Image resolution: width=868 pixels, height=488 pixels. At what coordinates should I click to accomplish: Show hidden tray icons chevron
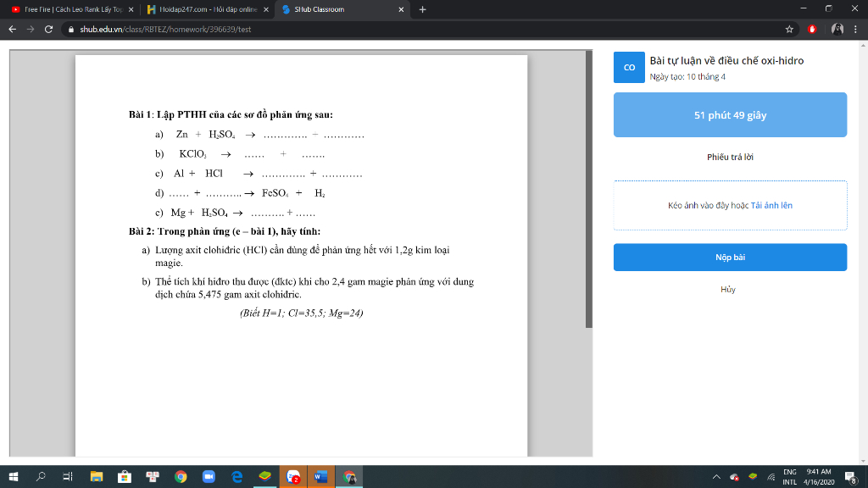(716, 477)
